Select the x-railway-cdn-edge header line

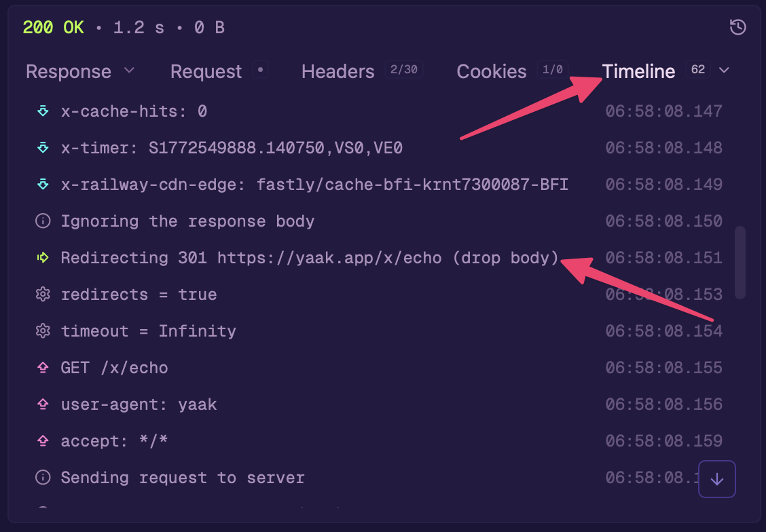point(314,185)
